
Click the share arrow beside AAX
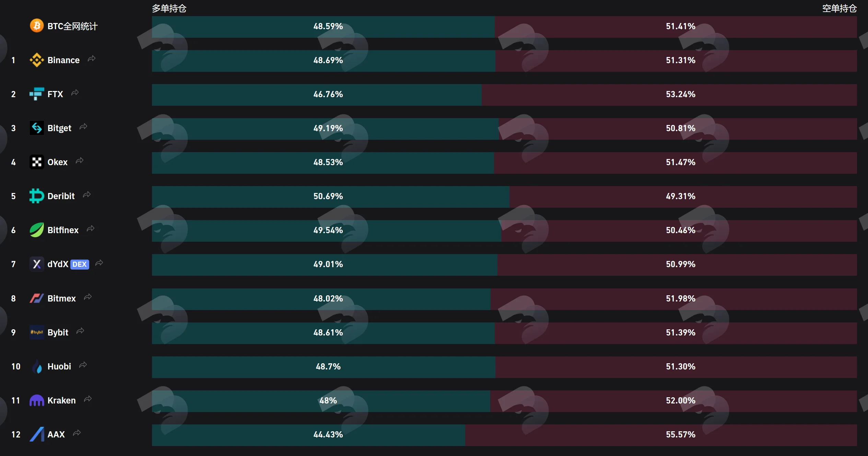tap(77, 433)
